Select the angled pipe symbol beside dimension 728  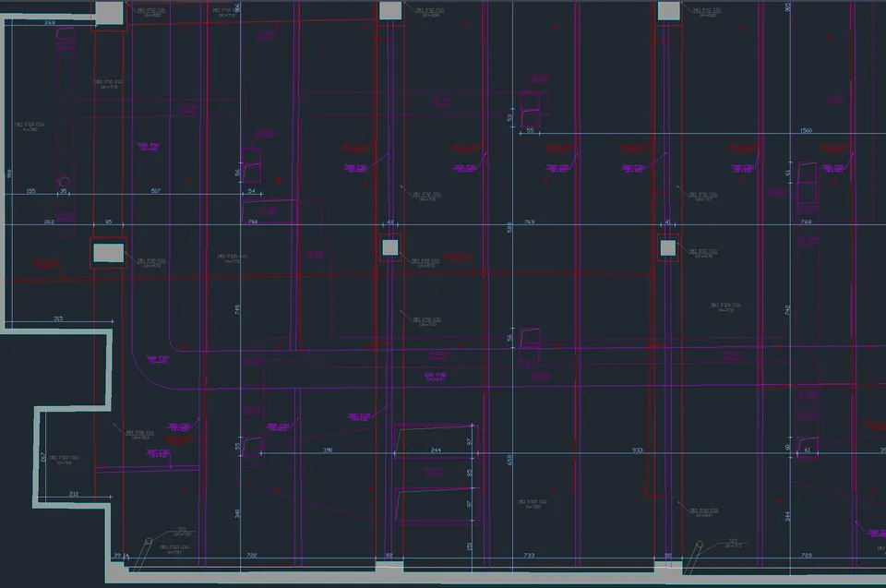click(x=694, y=557)
